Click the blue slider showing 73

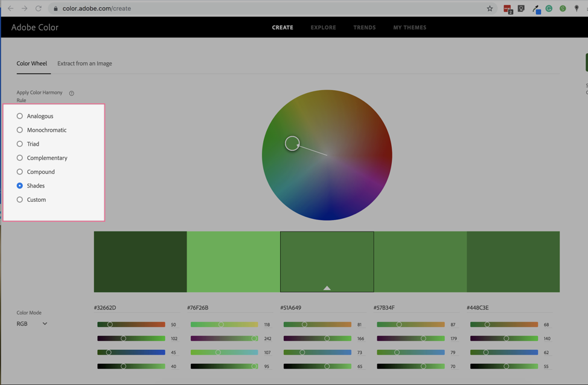tap(318, 352)
